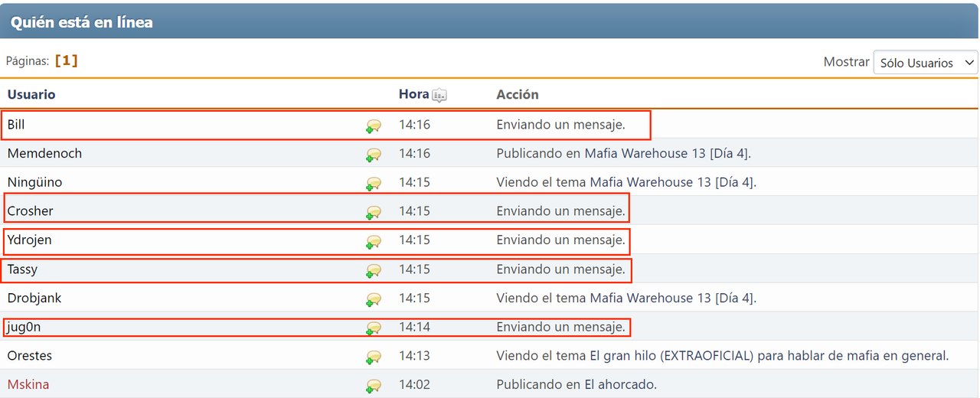Open user profile Tassy
The width and height of the screenshot is (980, 398).
coord(22,269)
